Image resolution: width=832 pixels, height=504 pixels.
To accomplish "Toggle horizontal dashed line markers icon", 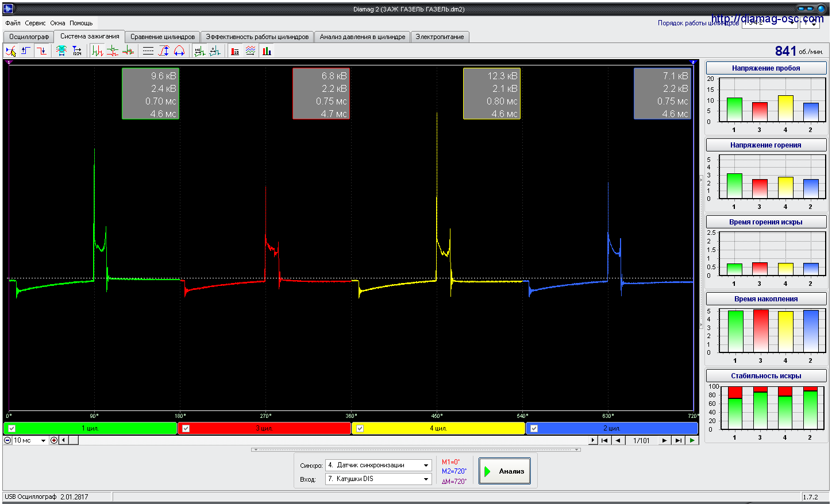I will (x=148, y=51).
